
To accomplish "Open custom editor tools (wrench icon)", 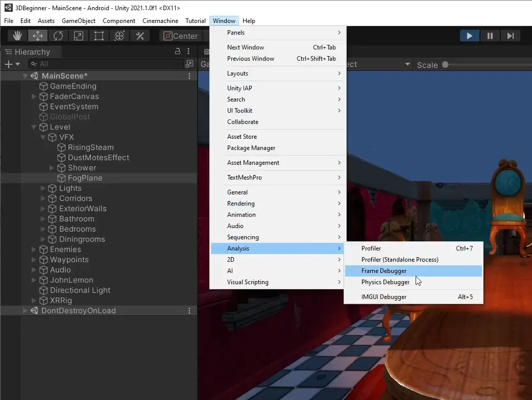I will (140, 36).
